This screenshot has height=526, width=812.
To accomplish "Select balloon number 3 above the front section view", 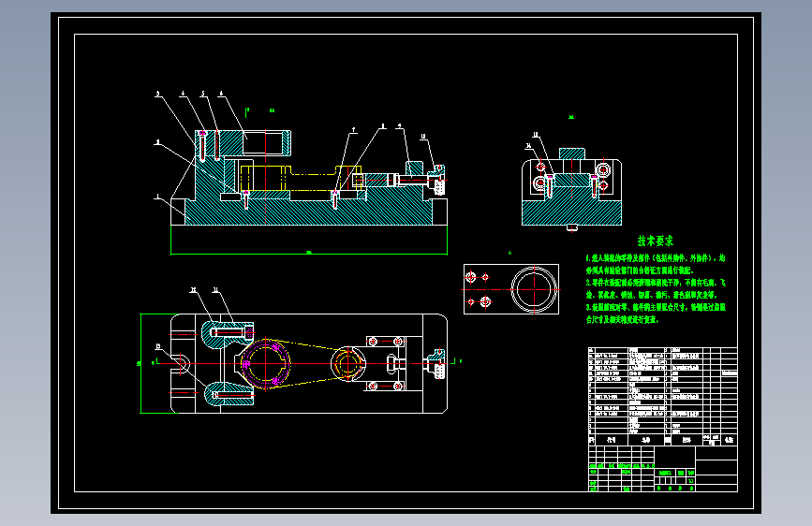I will coord(158,95).
